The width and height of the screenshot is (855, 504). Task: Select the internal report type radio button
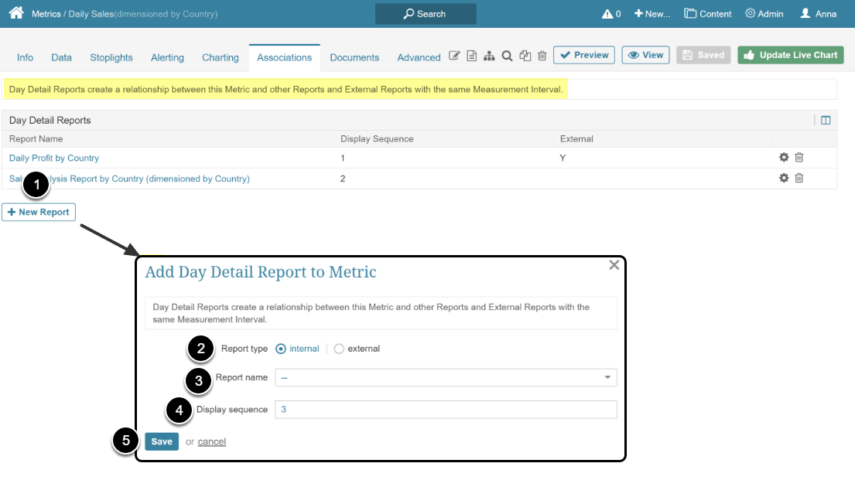point(279,348)
